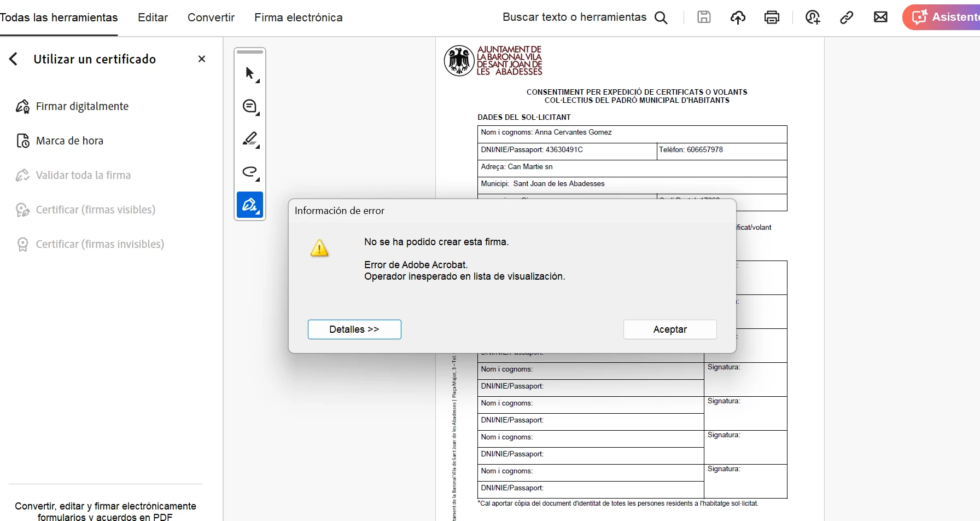980x521 pixels.
Task: Click 'Adreça: Can Martie sn' row
Action: point(632,169)
